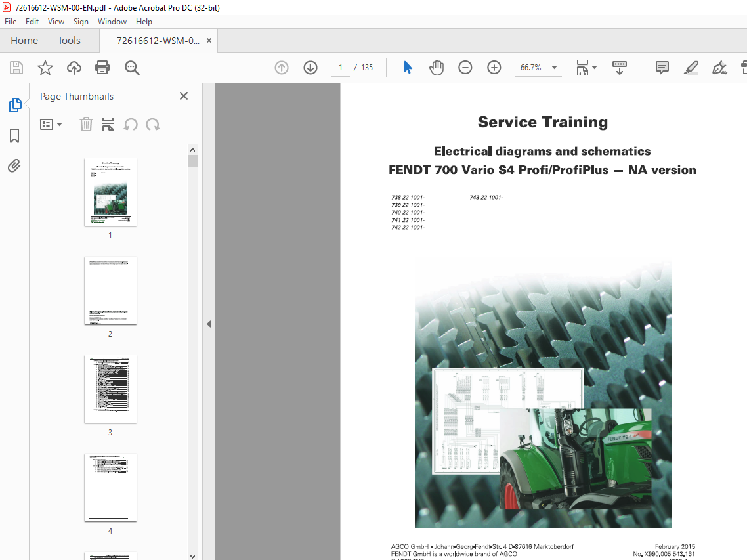
Task: Open the Attachments paperclip panel
Action: click(14, 166)
